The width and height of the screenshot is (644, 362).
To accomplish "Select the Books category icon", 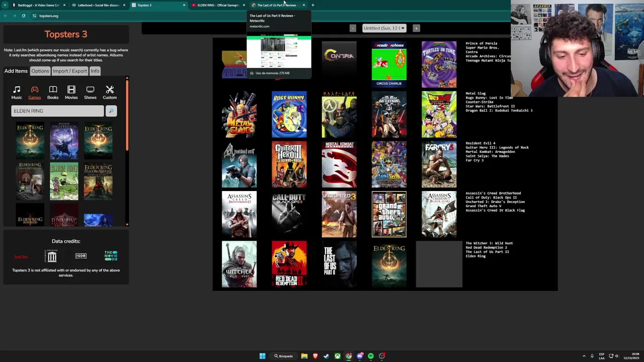I will (53, 89).
